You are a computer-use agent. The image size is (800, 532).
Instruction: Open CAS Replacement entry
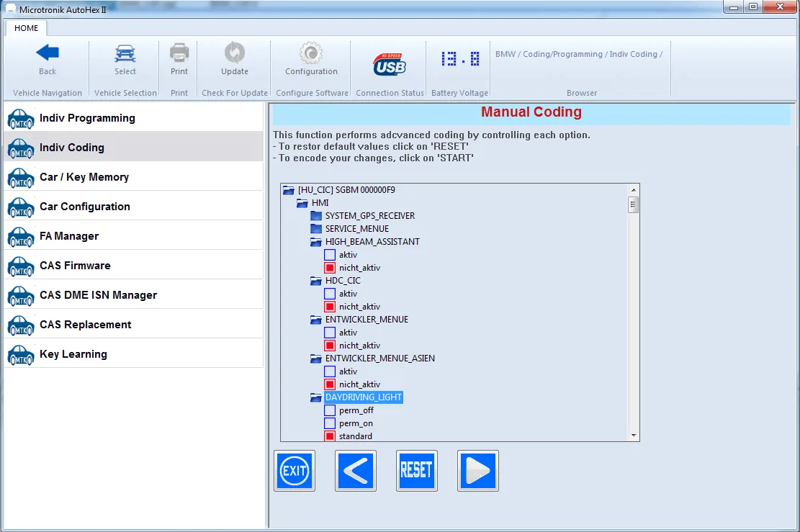click(x=134, y=325)
